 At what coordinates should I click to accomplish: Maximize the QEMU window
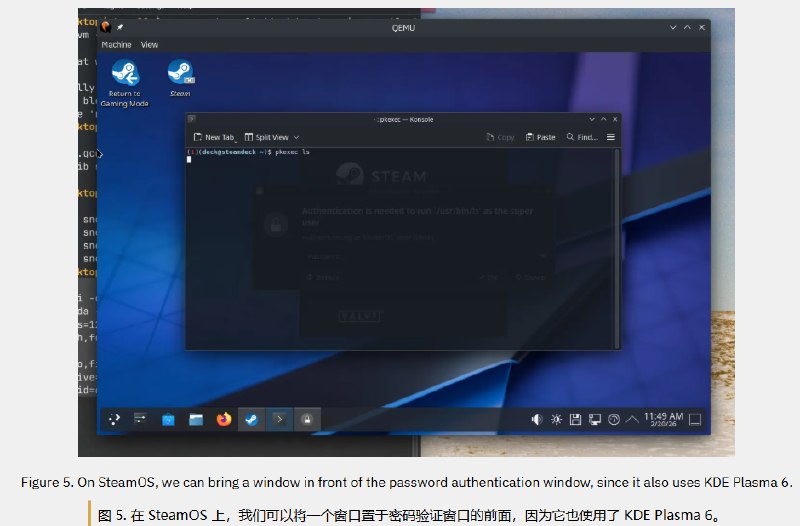coord(687,27)
